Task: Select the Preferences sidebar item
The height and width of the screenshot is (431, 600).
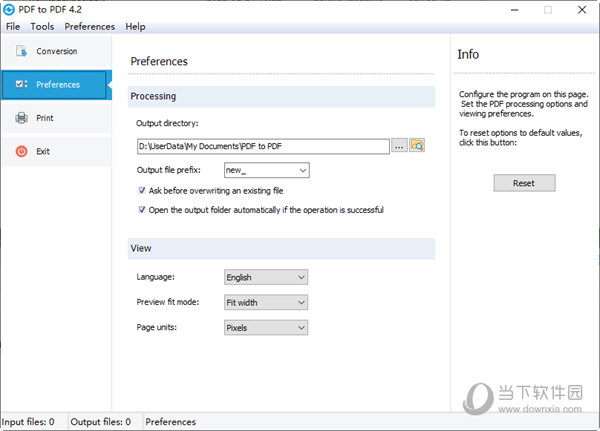Action: pyautogui.click(x=57, y=85)
